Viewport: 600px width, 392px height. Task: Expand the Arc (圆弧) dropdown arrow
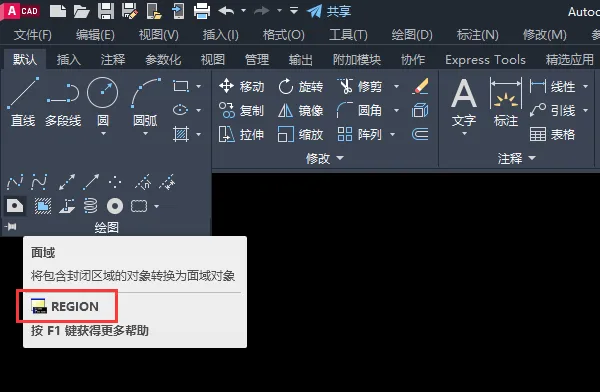(x=145, y=134)
